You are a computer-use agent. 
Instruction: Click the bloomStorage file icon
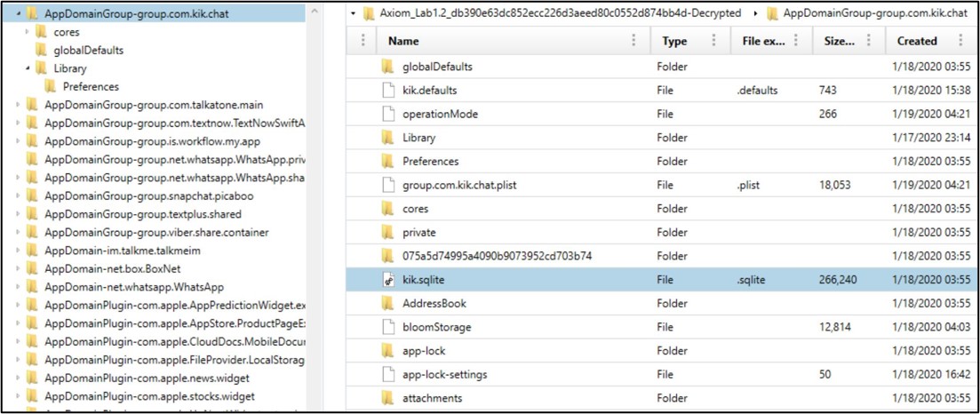point(388,327)
